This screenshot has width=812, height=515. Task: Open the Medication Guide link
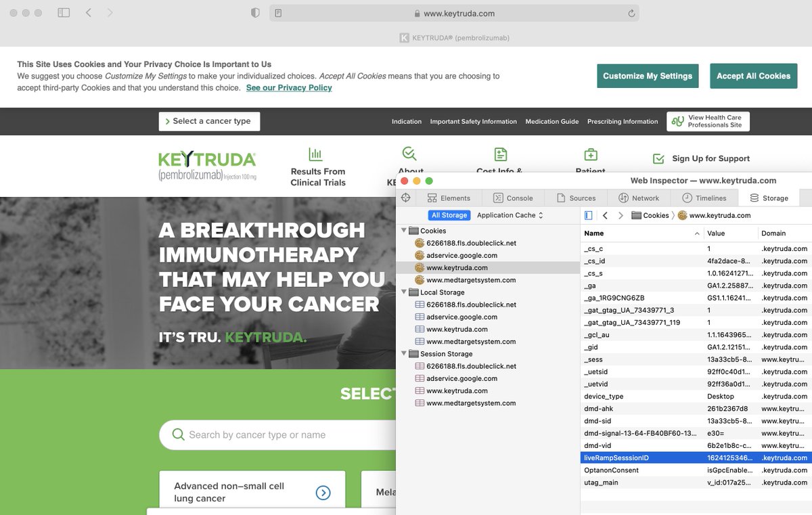[552, 122]
